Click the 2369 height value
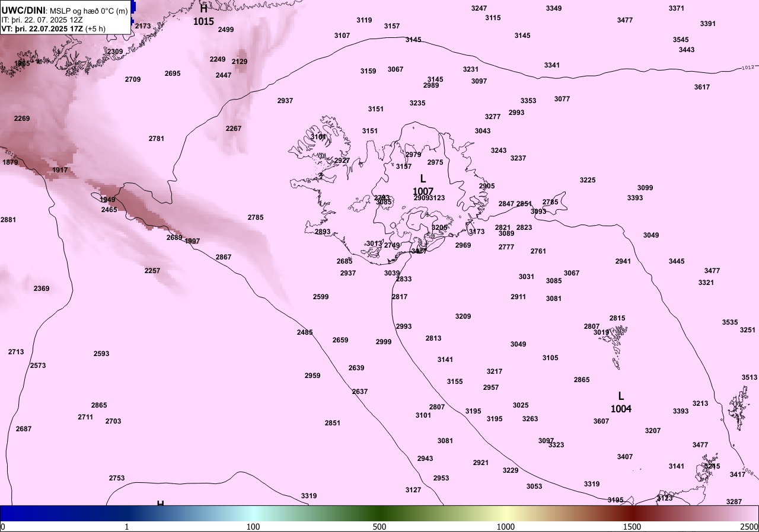This screenshot has height=532, width=759. [x=42, y=289]
